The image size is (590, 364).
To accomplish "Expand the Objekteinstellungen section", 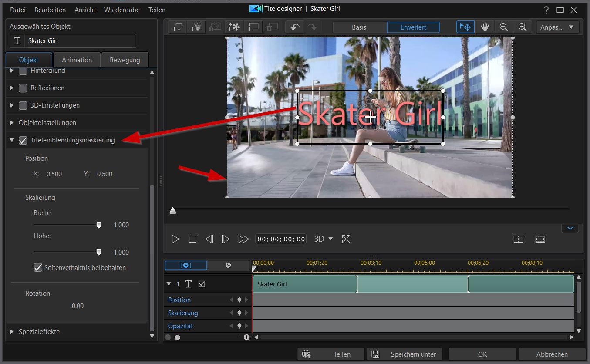I will click(12, 123).
